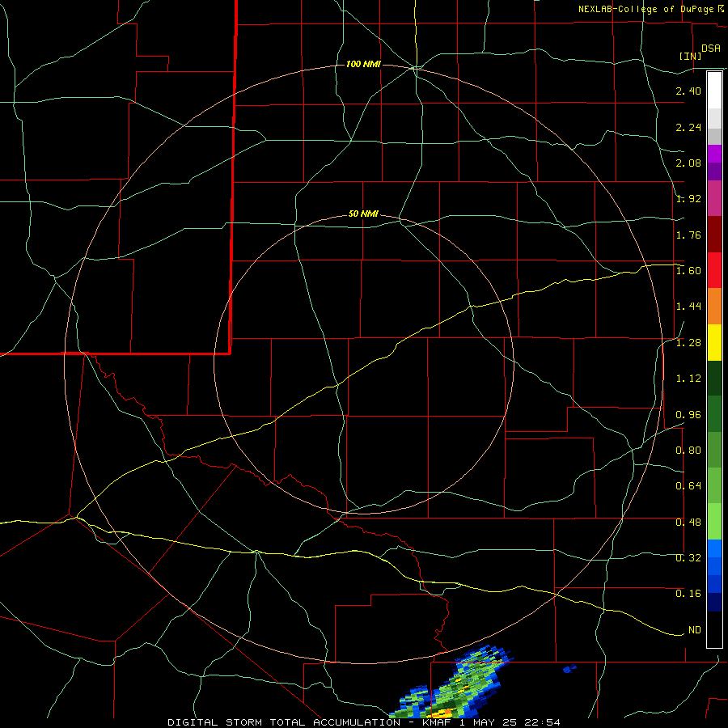This screenshot has height=728, width=728.
Task: Click the 1 MAY 25 22:54 timestamp
Action: pyautogui.click(x=510, y=722)
